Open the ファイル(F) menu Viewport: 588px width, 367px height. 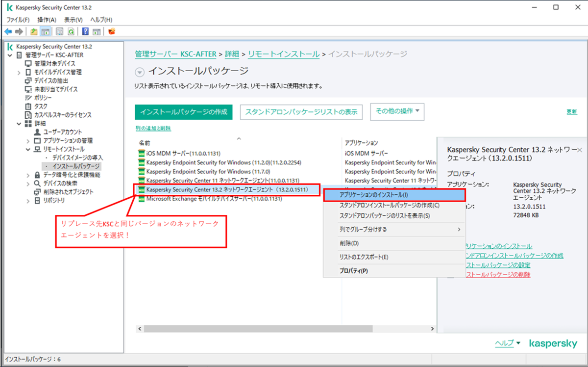pyautogui.click(x=18, y=20)
